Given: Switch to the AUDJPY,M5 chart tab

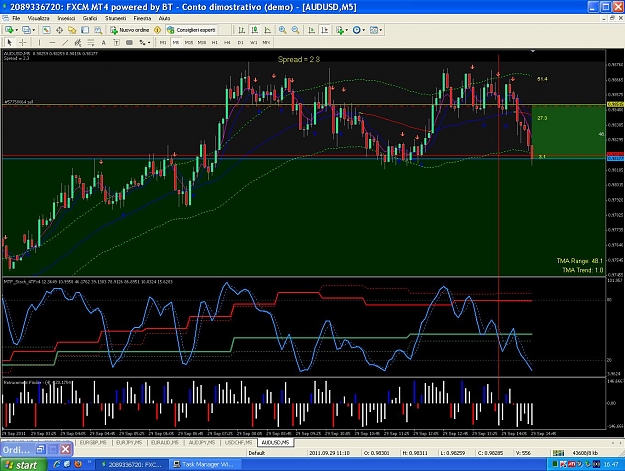Looking at the screenshot, I should (x=202, y=443).
